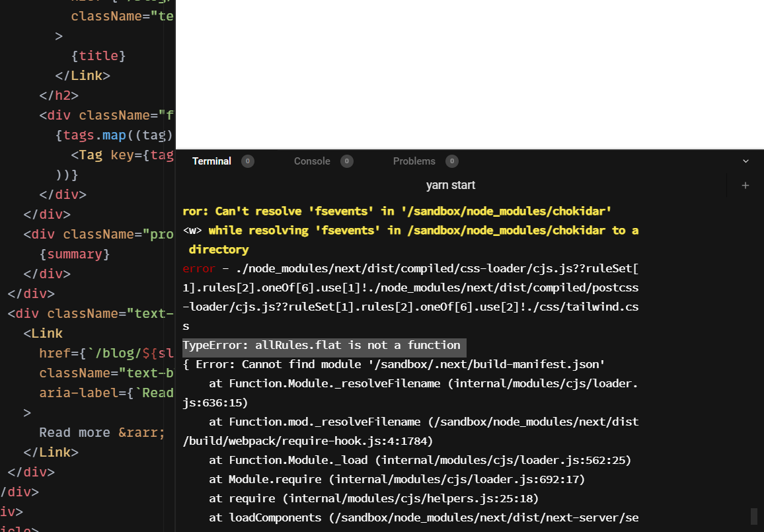764x532 pixels.
Task: Add a new terminal with the plus icon
Action: 745,185
